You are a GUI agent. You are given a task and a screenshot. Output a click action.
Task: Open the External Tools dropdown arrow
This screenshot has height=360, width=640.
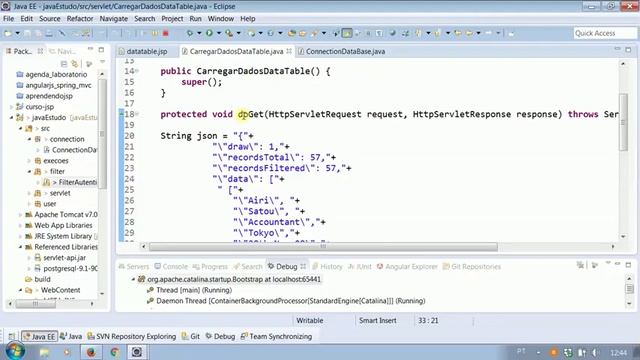coord(238,33)
